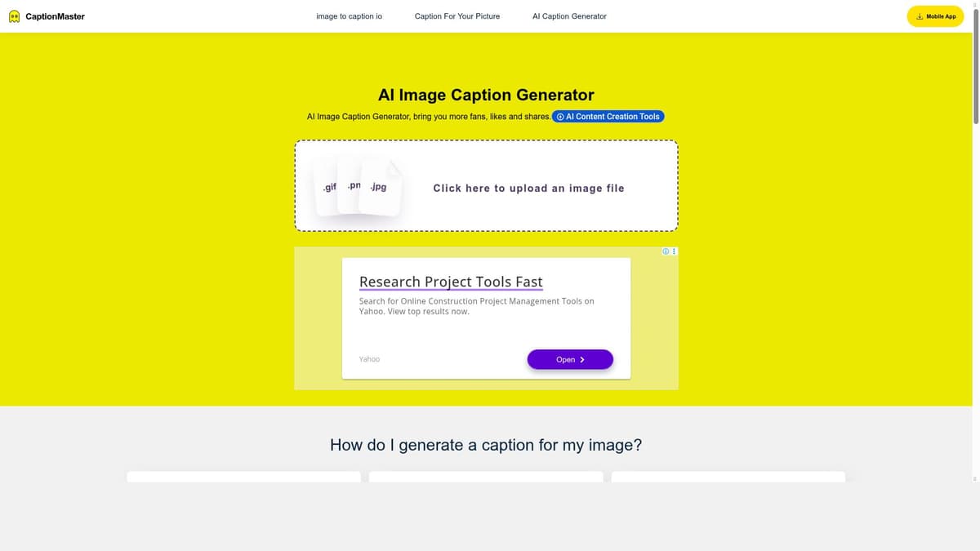Click the first card below the 'How do I' heading
The width and height of the screenshot is (980, 551).
(243, 476)
